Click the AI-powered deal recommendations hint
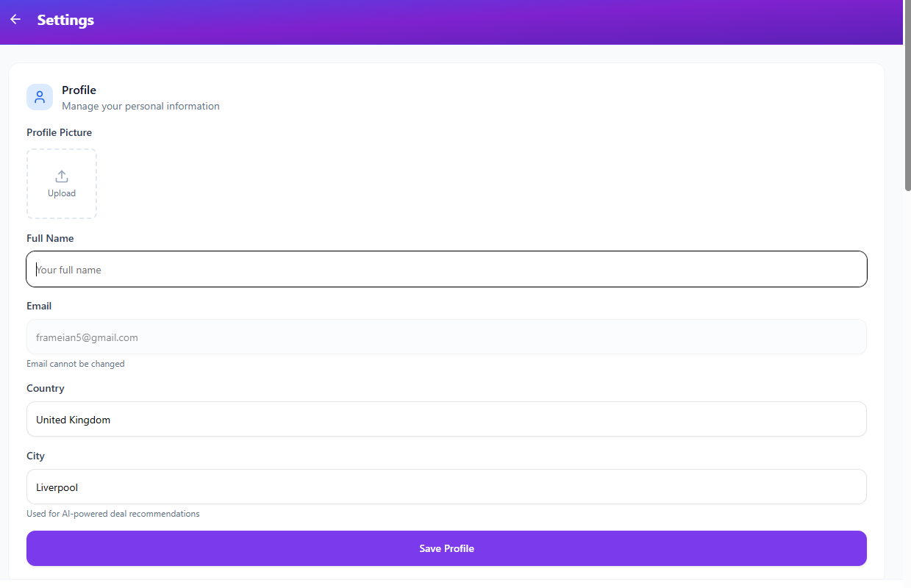Image resolution: width=911 pixels, height=588 pixels. click(113, 514)
